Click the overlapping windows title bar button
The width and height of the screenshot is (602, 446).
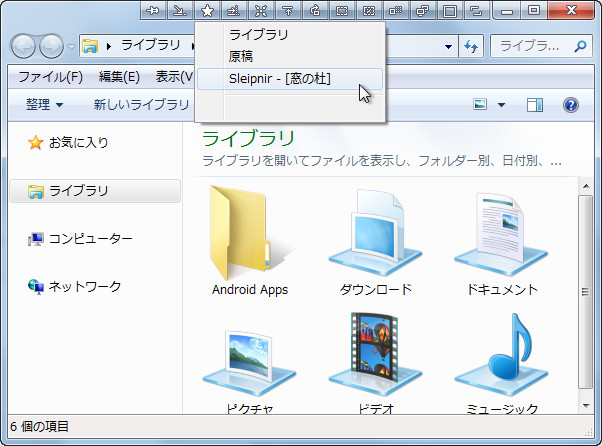click(422, 10)
